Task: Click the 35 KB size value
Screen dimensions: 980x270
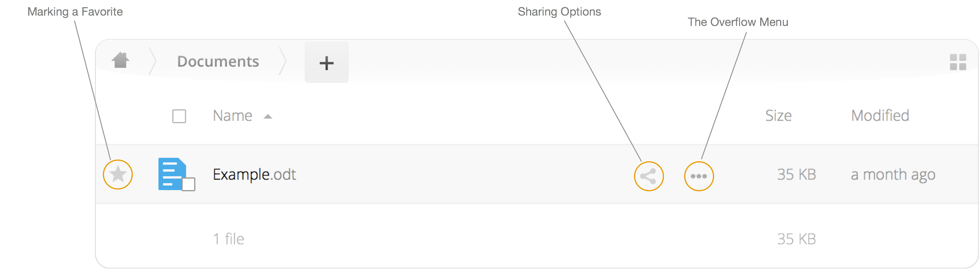Action: [x=796, y=175]
